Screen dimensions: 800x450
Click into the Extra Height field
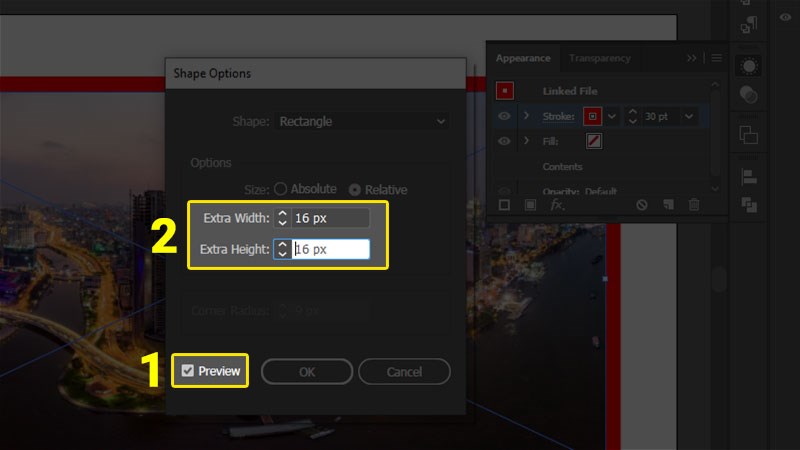(331, 249)
